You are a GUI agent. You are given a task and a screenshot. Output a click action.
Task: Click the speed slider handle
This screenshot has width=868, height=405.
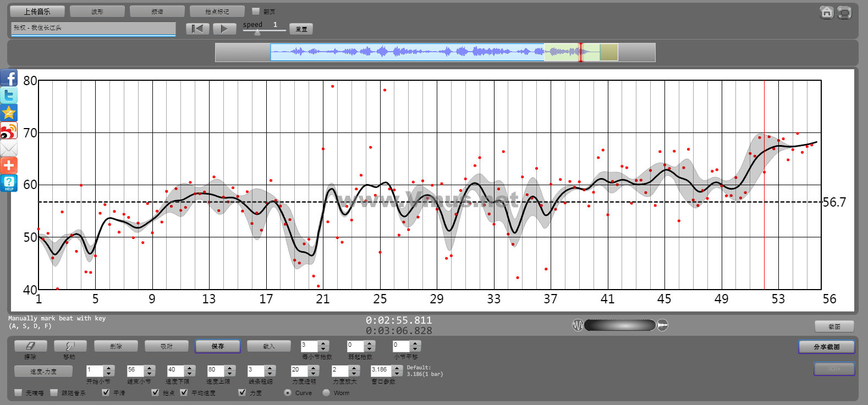(257, 32)
